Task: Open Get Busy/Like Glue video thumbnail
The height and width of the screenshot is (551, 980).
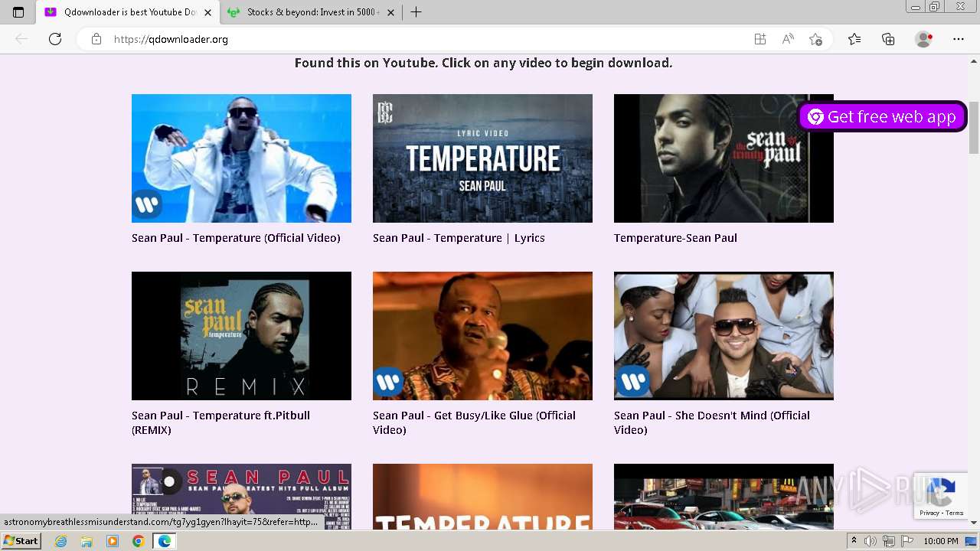Action: pyautogui.click(x=482, y=336)
